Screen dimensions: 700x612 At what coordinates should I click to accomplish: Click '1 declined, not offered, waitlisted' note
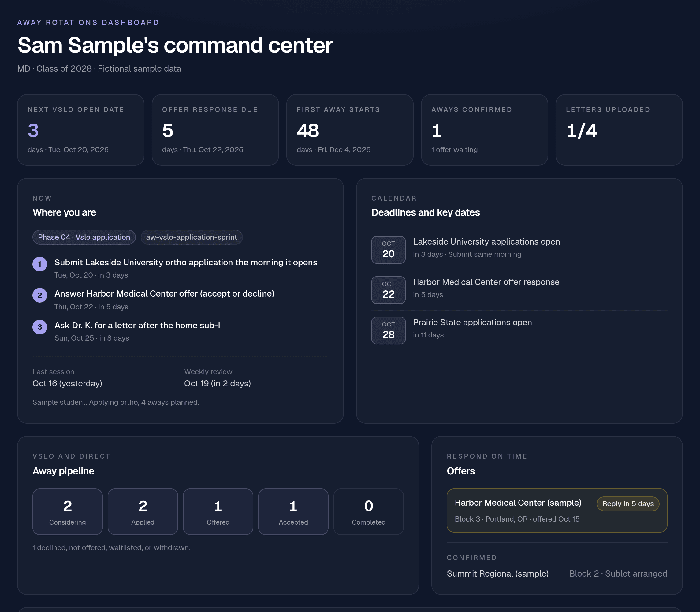111,548
